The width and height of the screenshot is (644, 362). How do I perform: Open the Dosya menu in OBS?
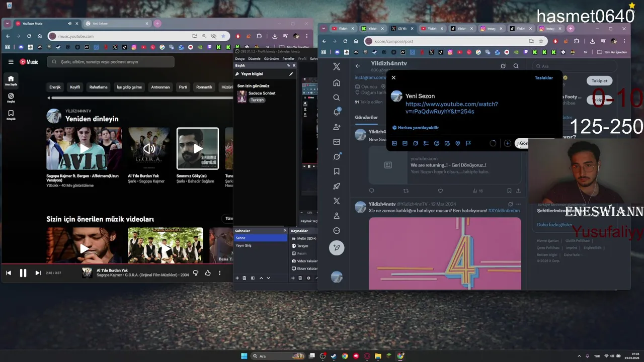point(240,58)
